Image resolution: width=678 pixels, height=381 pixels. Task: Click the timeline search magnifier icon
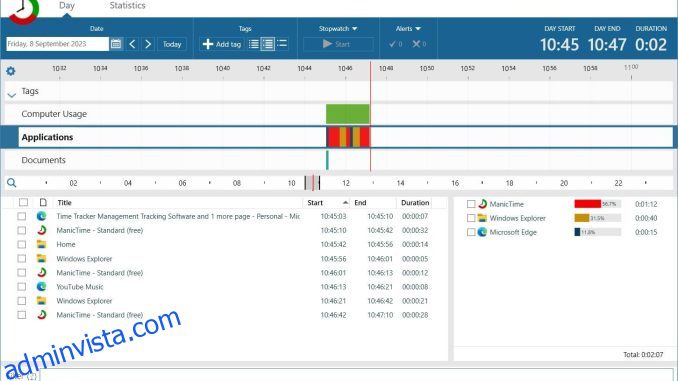pyautogui.click(x=12, y=183)
